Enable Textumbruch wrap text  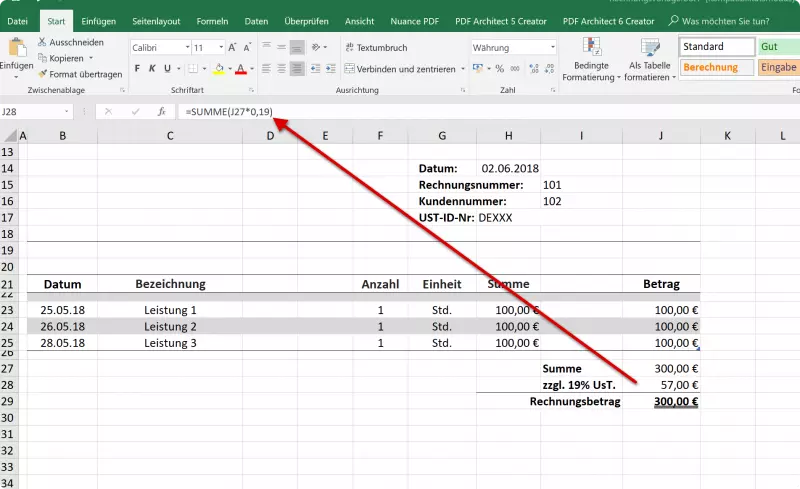click(x=377, y=47)
